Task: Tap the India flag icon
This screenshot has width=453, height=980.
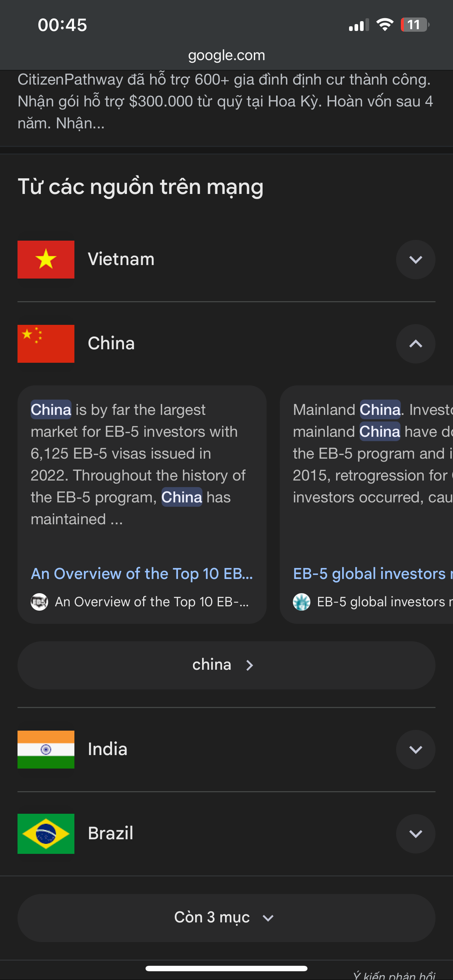Action: click(x=46, y=749)
